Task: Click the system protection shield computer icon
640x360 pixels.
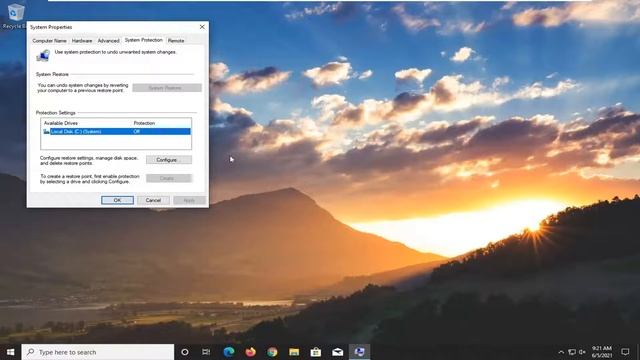Action: click(x=43, y=56)
